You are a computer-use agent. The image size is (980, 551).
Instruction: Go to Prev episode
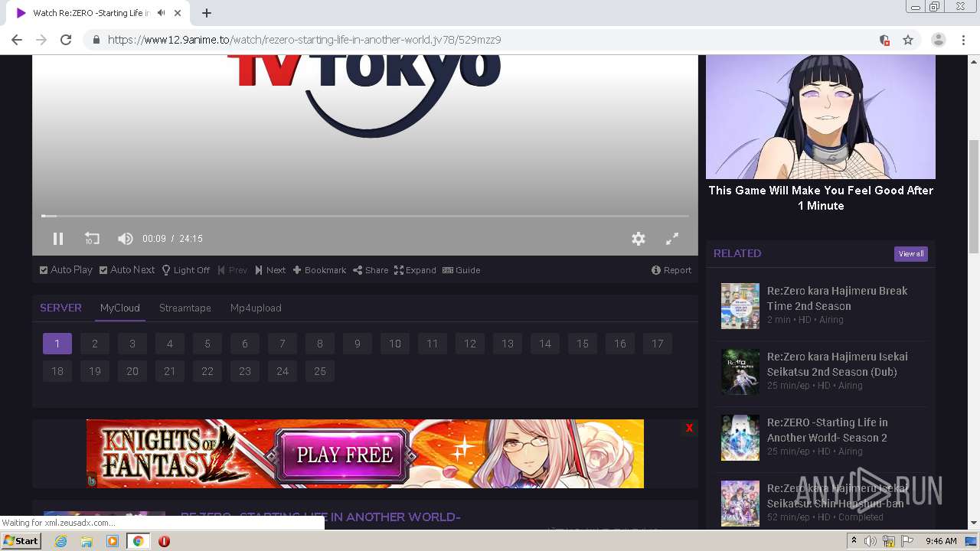233,270
